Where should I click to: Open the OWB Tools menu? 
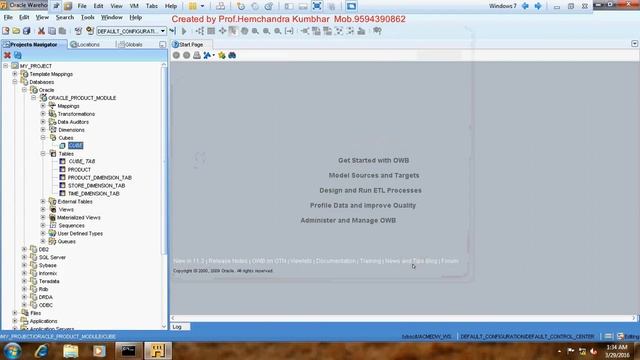87,17
